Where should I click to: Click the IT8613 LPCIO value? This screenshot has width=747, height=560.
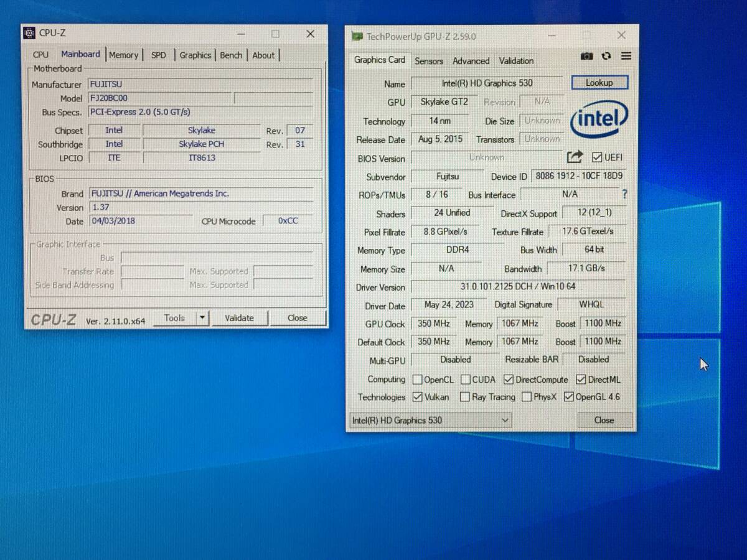click(x=202, y=158)
